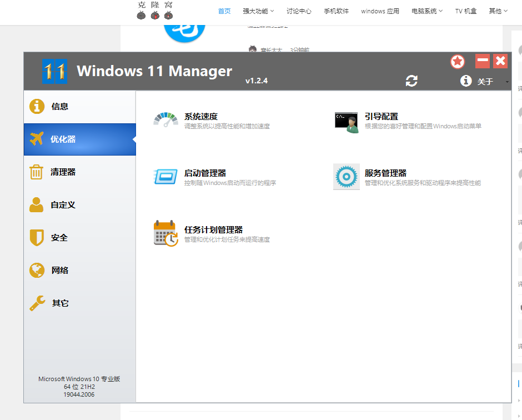
Task: Open the 服务管理器 tool
Action: [385, 173]
